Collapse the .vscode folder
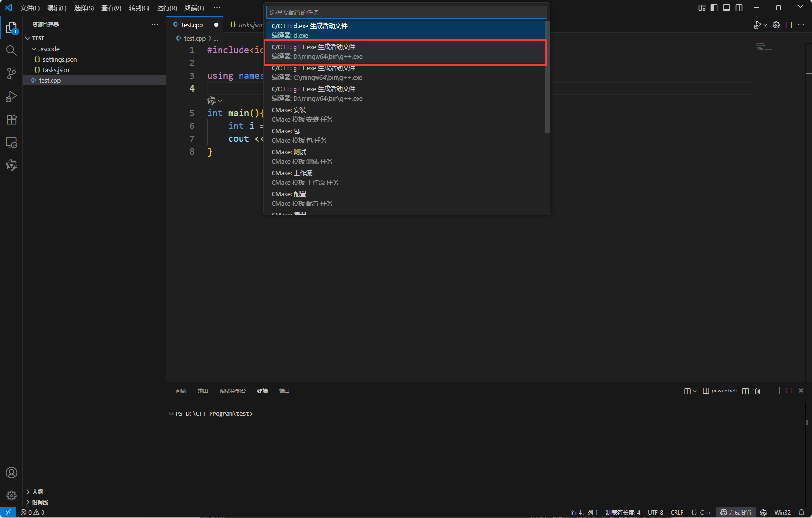Image resolution: width=812 pixels, height=518 pixels. (34, 49)
